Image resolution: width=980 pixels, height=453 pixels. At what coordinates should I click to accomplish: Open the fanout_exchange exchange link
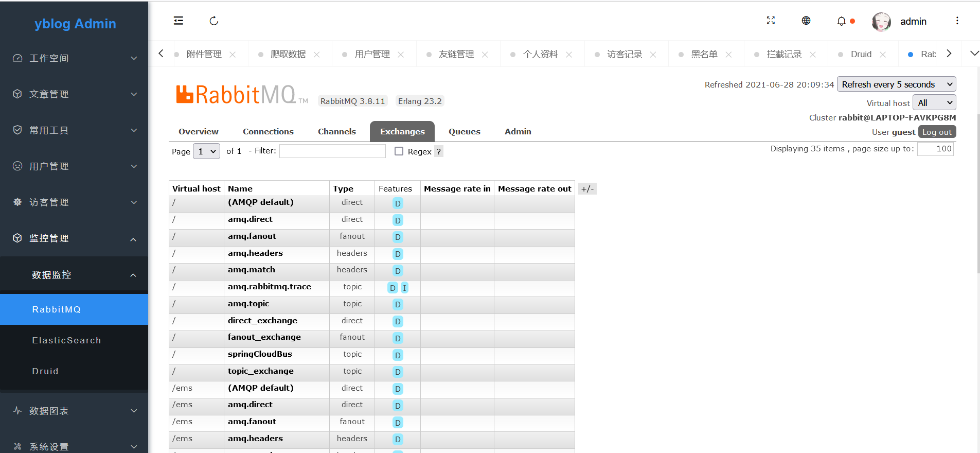coord(264,337)
